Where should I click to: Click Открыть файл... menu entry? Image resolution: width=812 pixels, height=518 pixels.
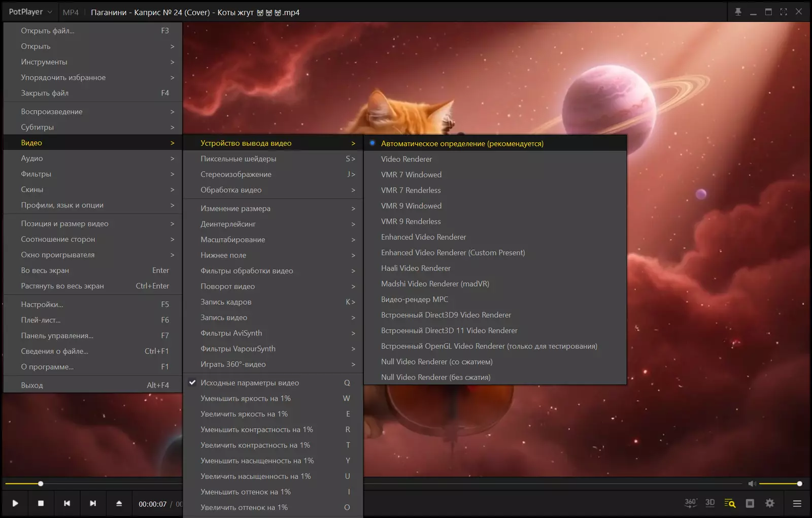93,30
